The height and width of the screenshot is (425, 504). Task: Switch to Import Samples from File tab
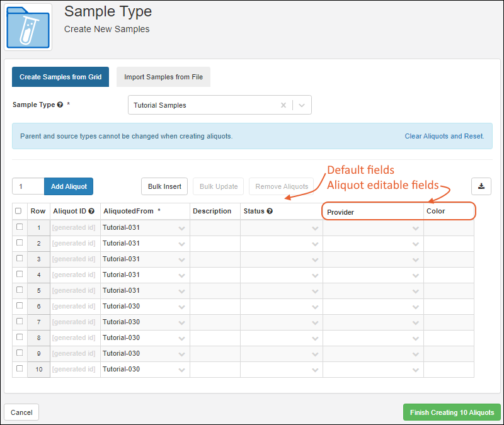(163, 77)
